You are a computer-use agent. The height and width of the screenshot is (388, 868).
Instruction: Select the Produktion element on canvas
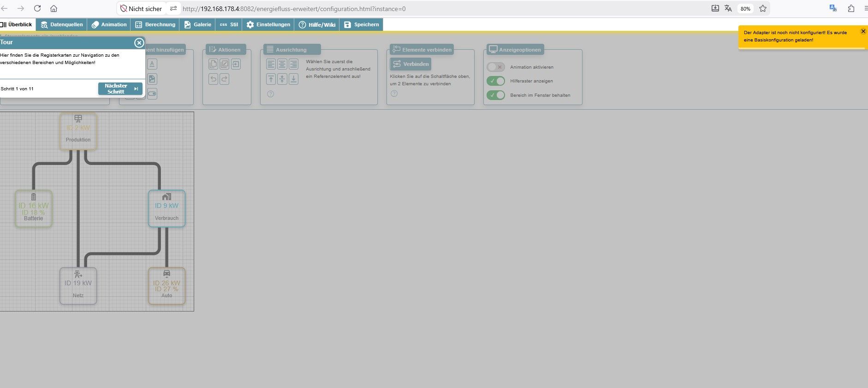[x=78, y=131]
